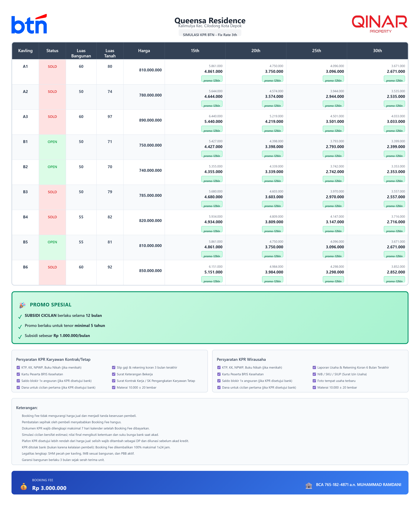Image resolution: width=420 pixels, height=506 pixels.
Task: Click the party popper promo icon
Action: [22, 305]
